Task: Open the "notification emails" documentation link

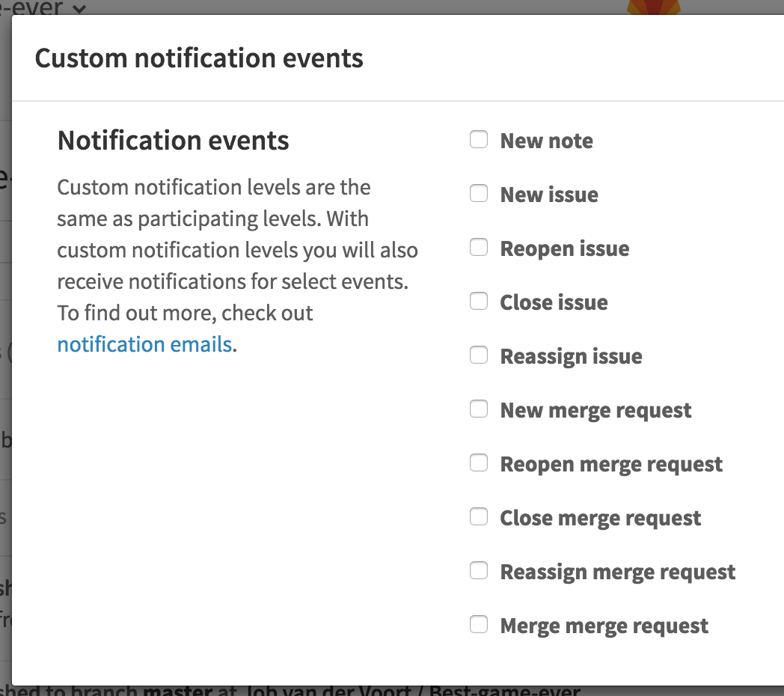Action: click(x=144, y=344)
